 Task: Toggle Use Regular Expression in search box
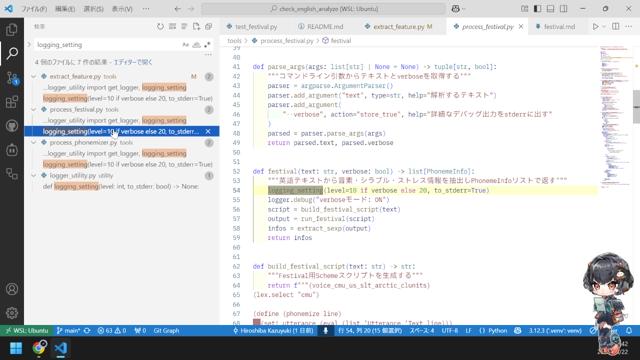coord(207,44)
